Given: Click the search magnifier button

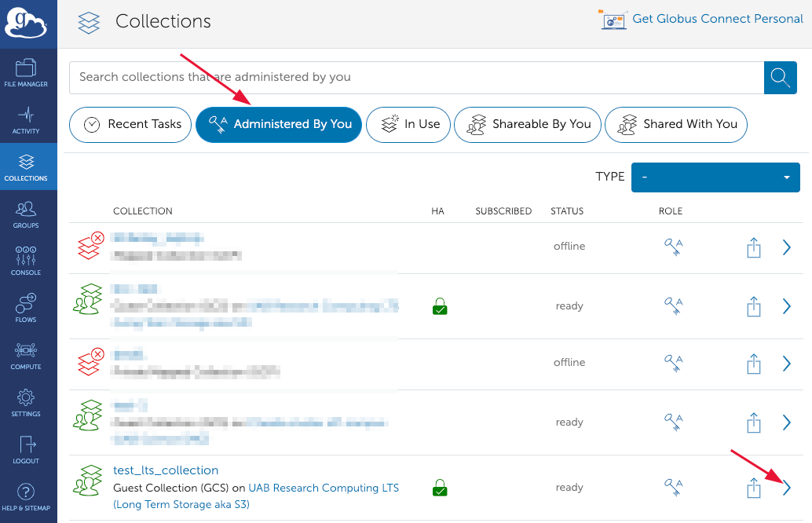Looking at the screenshot, I should click(779, 77).
